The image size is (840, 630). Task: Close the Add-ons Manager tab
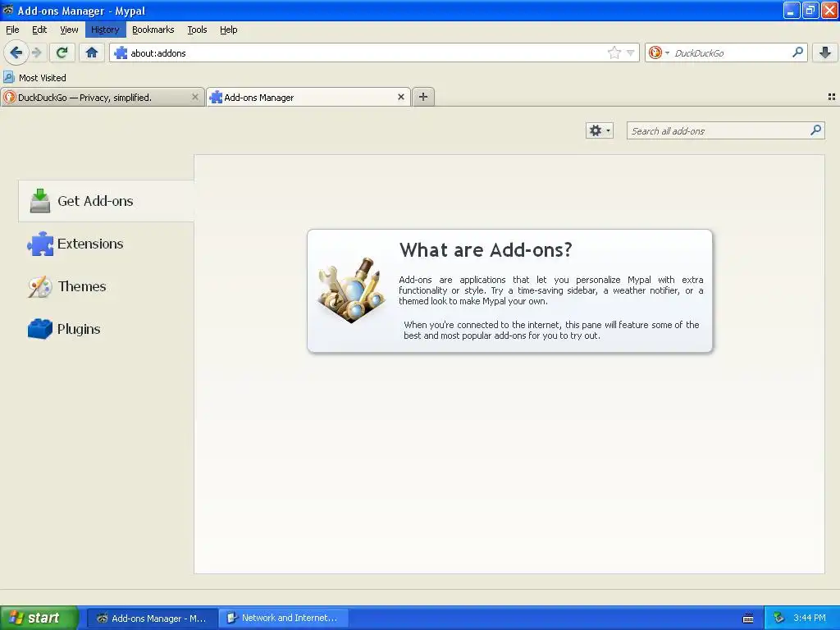400,97
